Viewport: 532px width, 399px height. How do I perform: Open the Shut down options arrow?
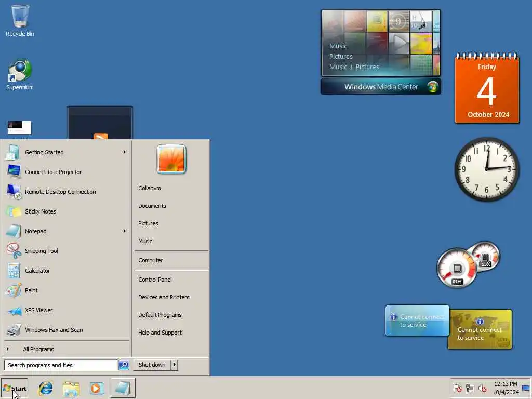click(175, 365)
